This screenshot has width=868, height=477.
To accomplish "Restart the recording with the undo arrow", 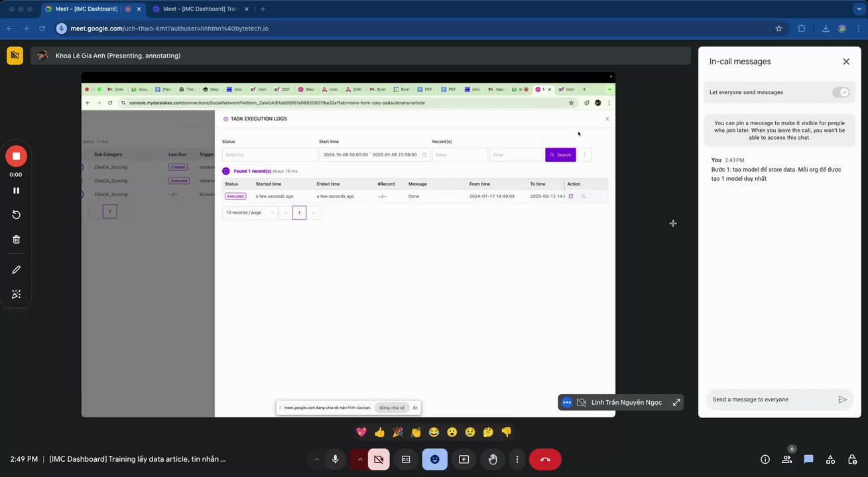I will tap(16, 215).
